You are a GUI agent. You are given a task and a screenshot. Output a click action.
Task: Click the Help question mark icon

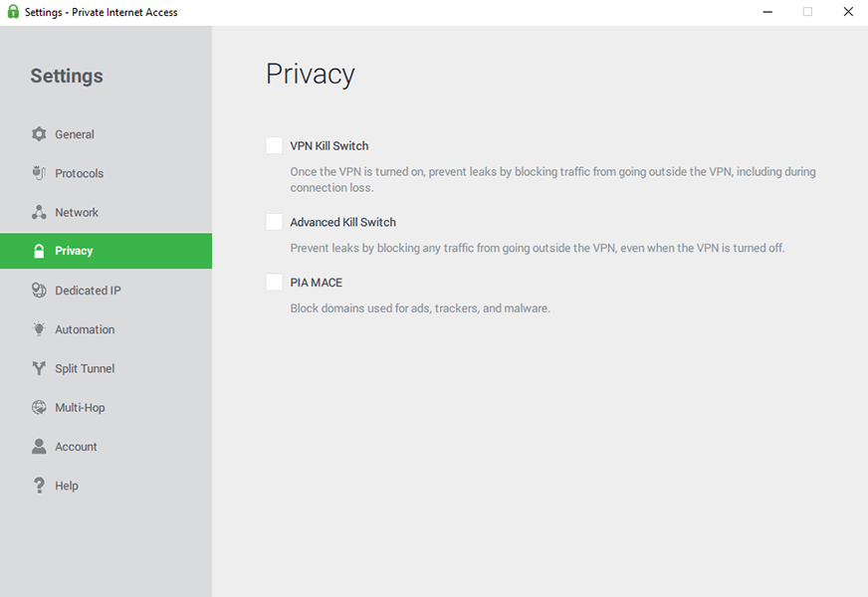point(39,486)
